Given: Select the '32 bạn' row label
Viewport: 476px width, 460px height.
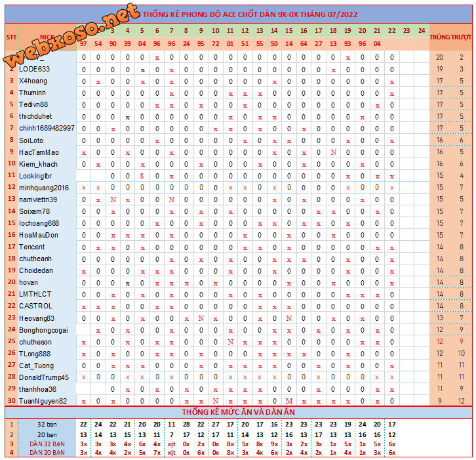Looking at the screenshot, I should (47, 424).
